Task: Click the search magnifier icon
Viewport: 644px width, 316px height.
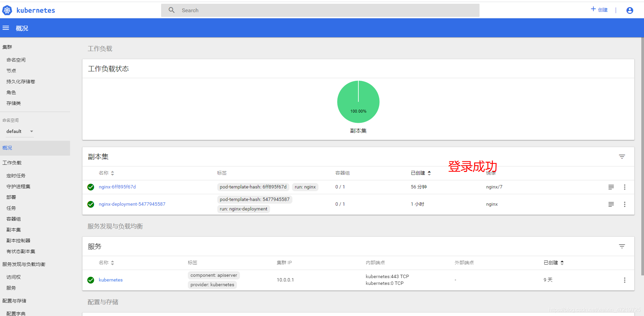Action: point(172,10)
